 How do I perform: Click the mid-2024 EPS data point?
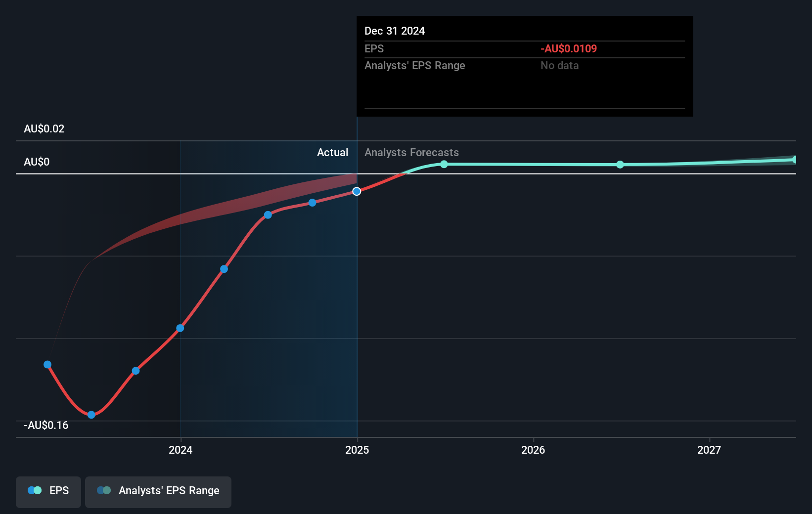coord(268,215)
